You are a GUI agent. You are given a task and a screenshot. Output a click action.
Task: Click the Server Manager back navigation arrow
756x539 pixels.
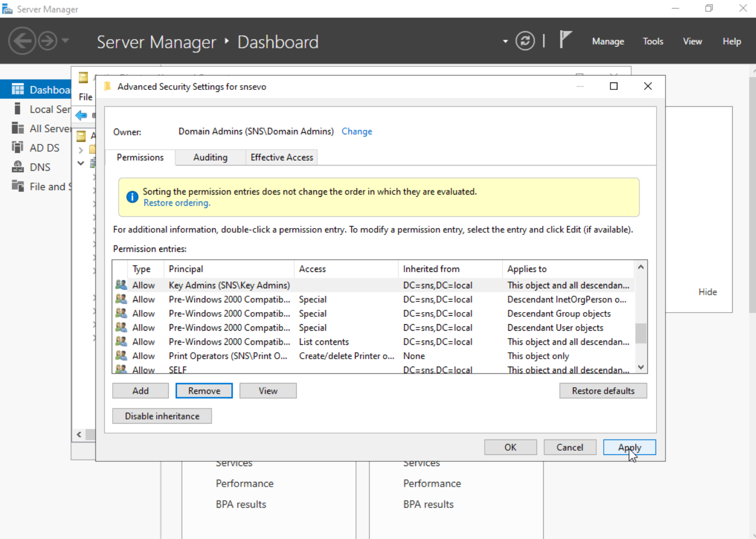pos(22,41)
